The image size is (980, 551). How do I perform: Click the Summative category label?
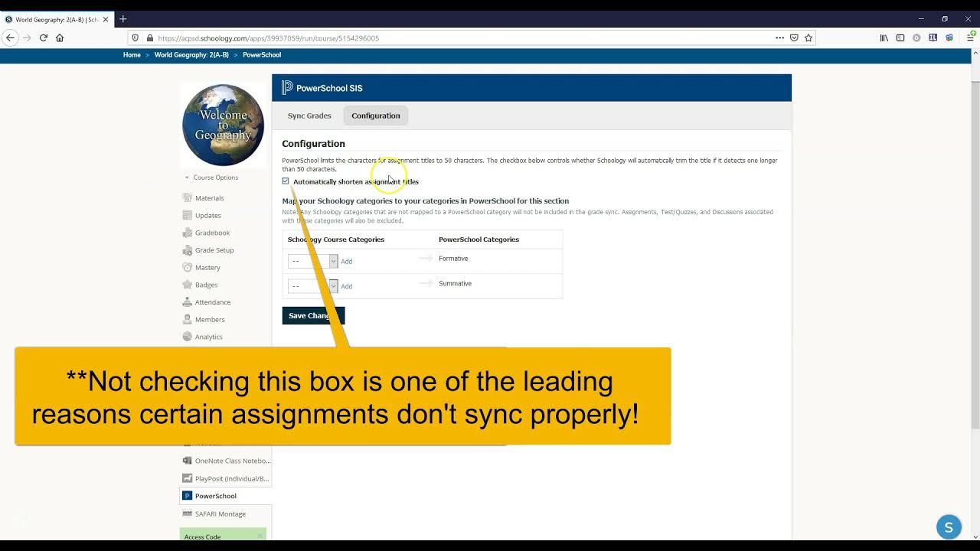coord(455,284)
